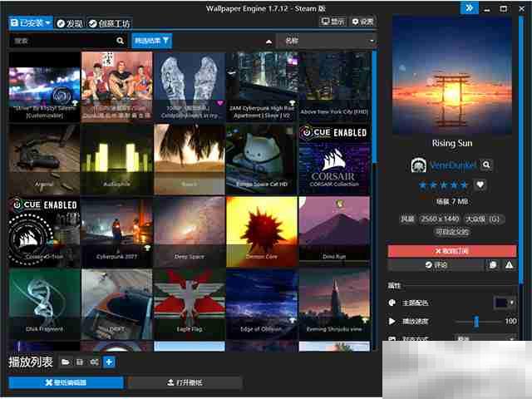This screenshot has height=399, width=532.
Task: Select the Above New York City wallpaper
Action: (x=334, y=86)
